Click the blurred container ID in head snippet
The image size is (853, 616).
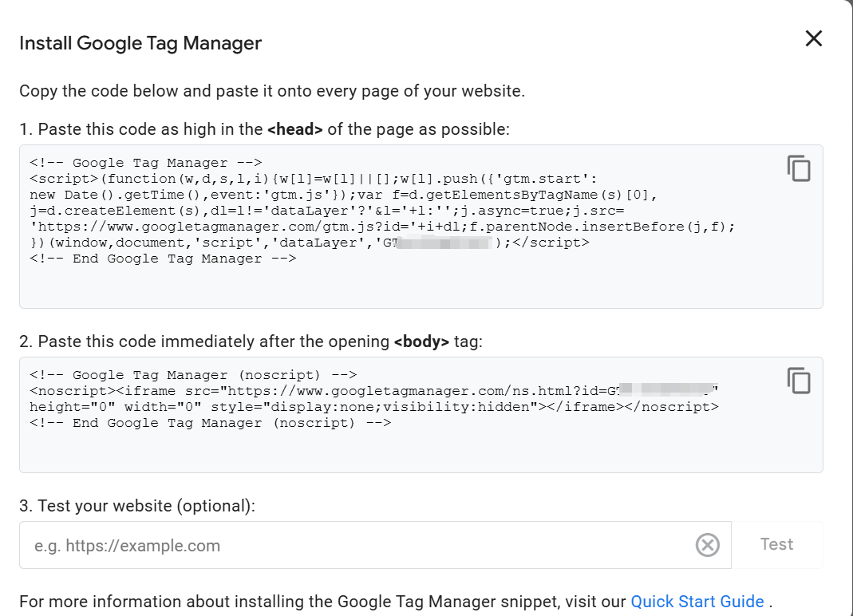447,243
